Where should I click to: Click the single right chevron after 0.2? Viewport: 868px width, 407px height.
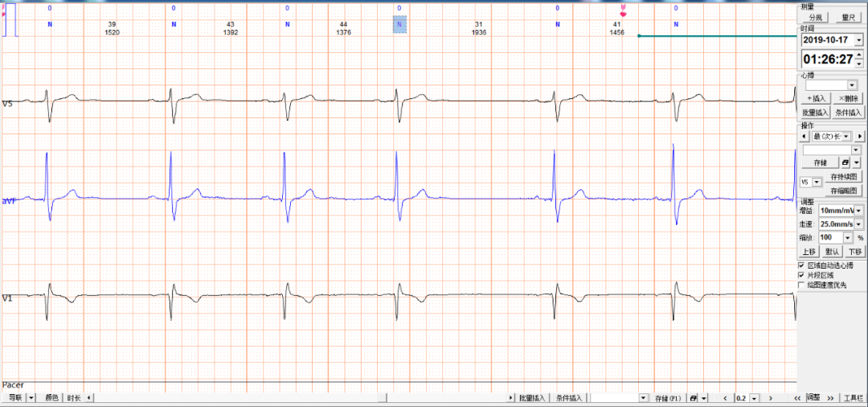coord(770,397)
